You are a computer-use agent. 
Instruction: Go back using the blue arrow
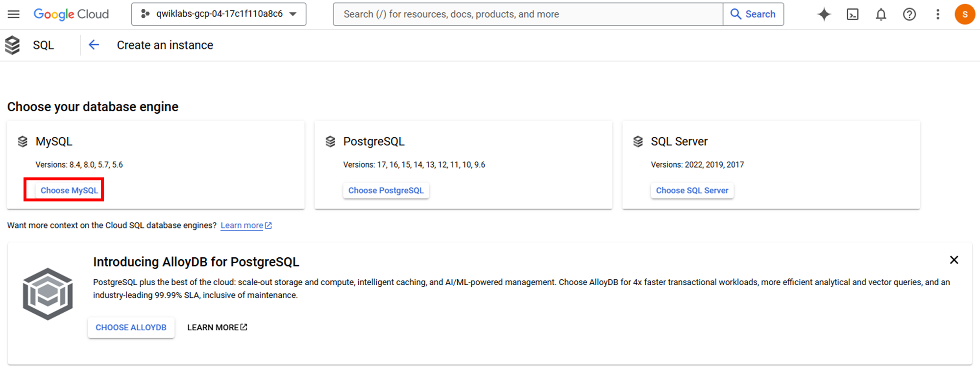[94, 45]
